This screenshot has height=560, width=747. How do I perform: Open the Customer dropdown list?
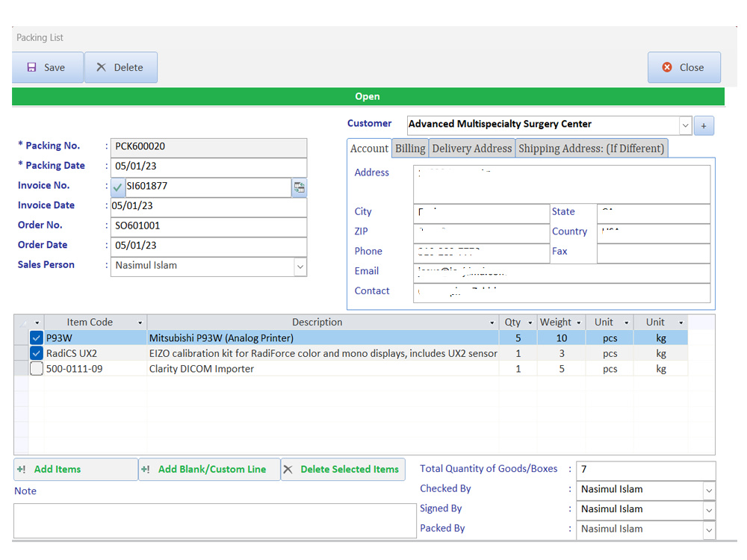tap(685, 125)
